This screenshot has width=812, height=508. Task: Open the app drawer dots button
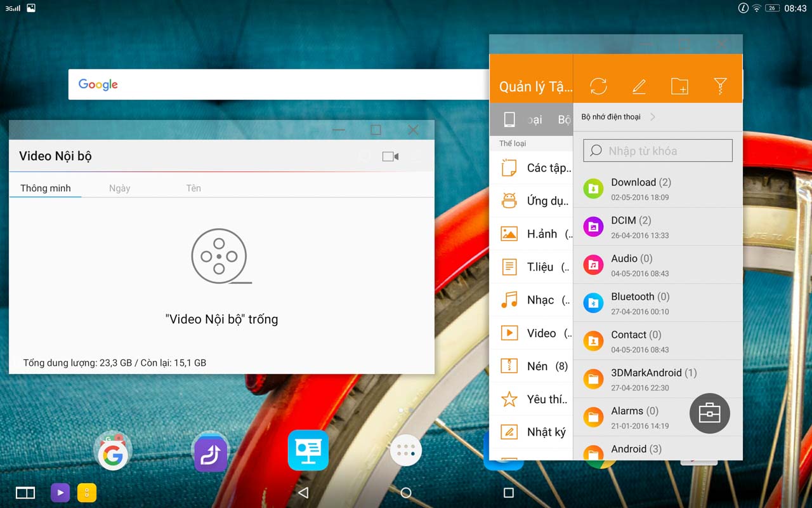tap(406, 450)
